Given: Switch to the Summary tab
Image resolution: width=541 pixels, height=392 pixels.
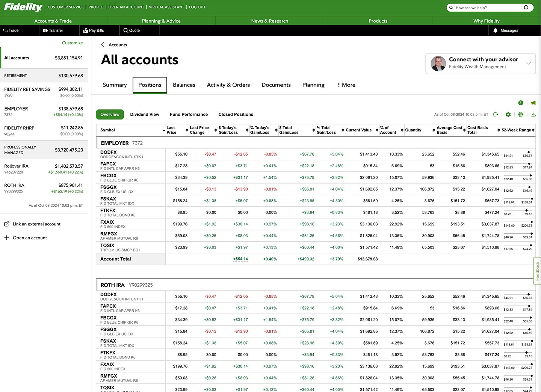Looking at the screenshot, I should pyautogui.click(x=115, y=85).
